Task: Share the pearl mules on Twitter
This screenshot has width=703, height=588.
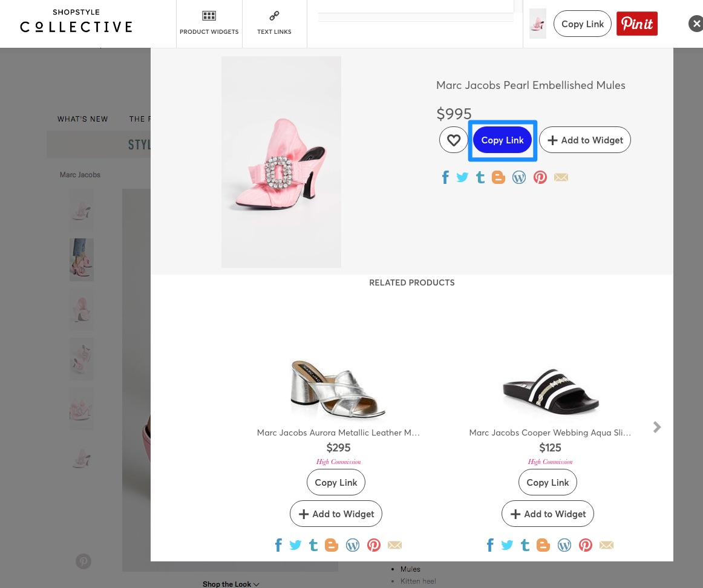Action: coord(462,177)
